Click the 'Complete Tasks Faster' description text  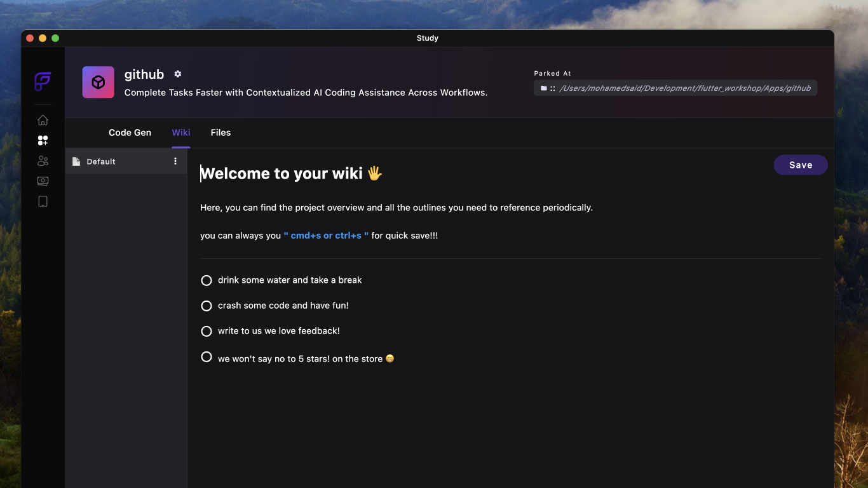(x=306, y=93)
